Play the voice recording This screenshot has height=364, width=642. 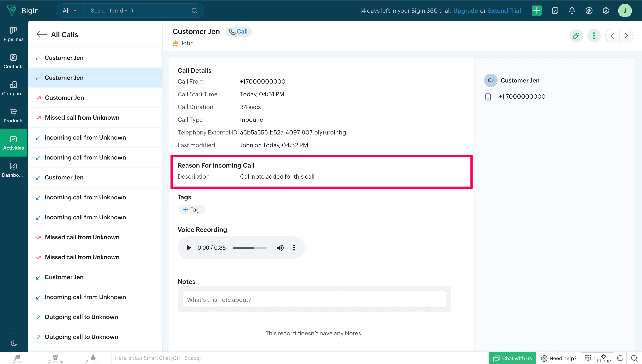(x=189, y=248)
